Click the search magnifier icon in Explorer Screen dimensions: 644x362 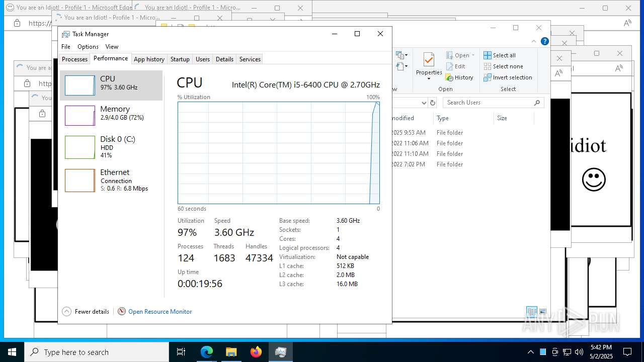click(x=537, y=103)
